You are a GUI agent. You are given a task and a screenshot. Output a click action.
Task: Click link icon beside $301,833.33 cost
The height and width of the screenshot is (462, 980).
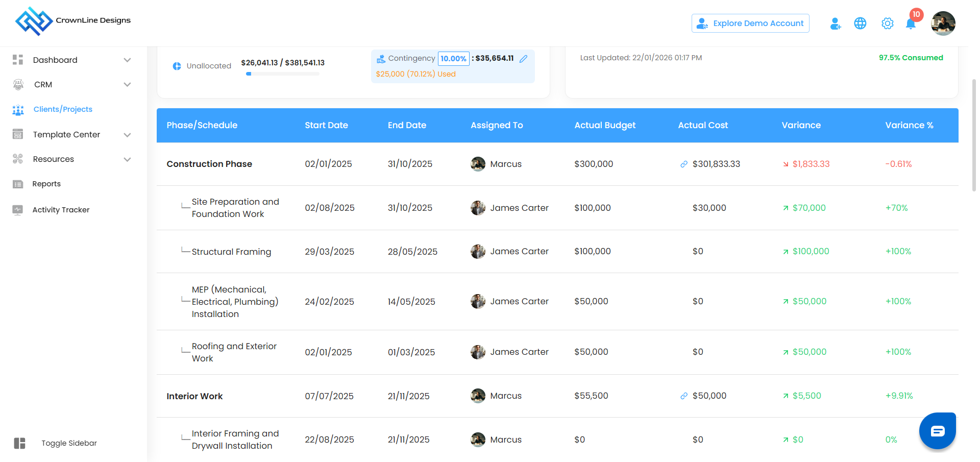pos(684,164)
